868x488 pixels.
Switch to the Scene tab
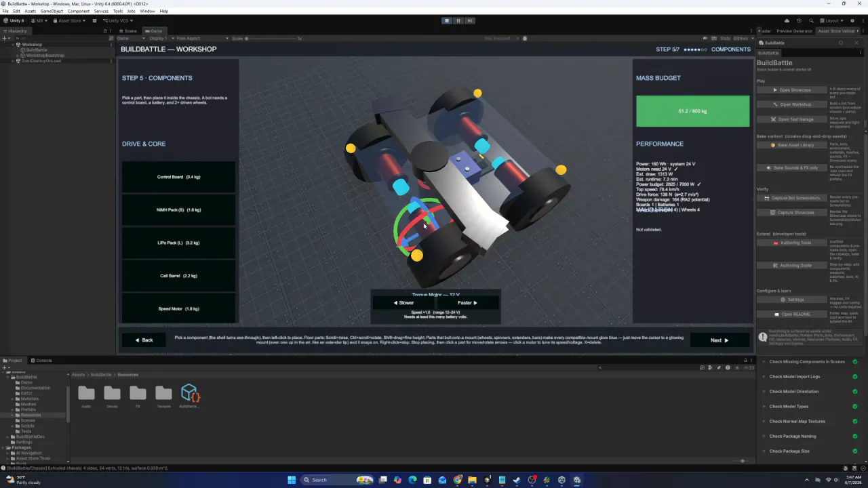point(128,30)
